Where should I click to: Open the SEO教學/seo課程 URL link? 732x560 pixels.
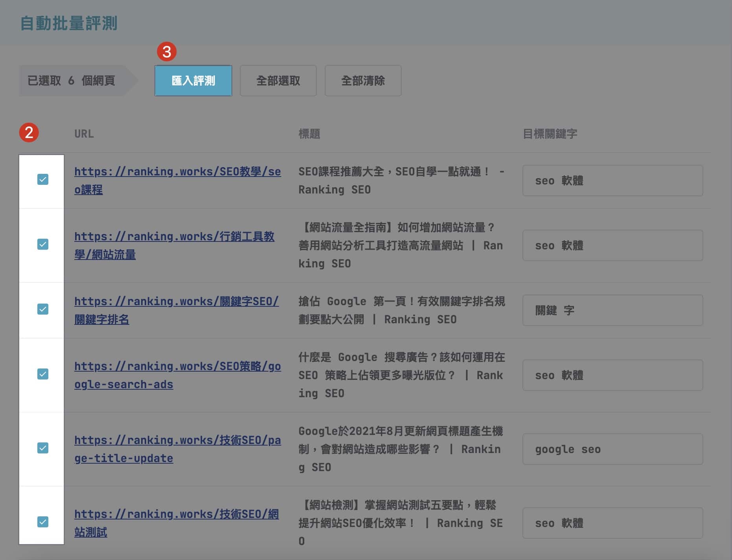(177, 172)
